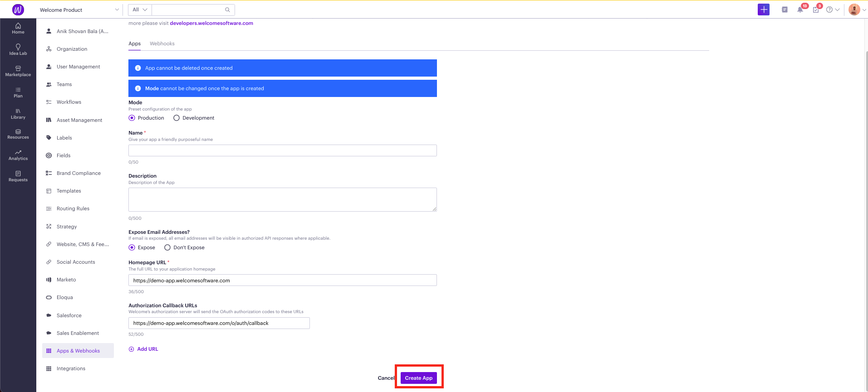Go to Marketplace in the rail

tap(18, 71)
